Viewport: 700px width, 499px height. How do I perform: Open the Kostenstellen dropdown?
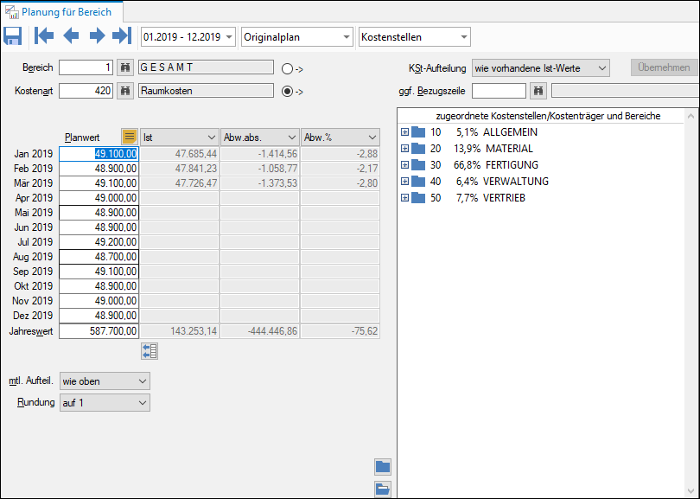[x=463, y=37]
